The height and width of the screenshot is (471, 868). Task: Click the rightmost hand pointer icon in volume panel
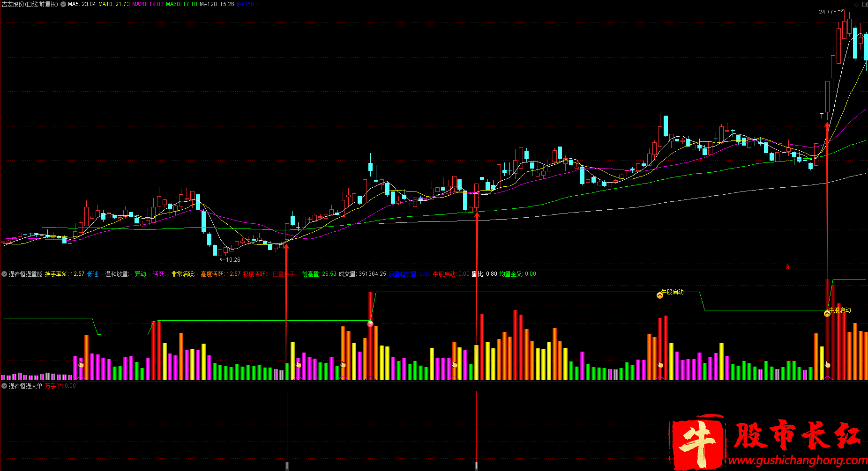point(828,364)
